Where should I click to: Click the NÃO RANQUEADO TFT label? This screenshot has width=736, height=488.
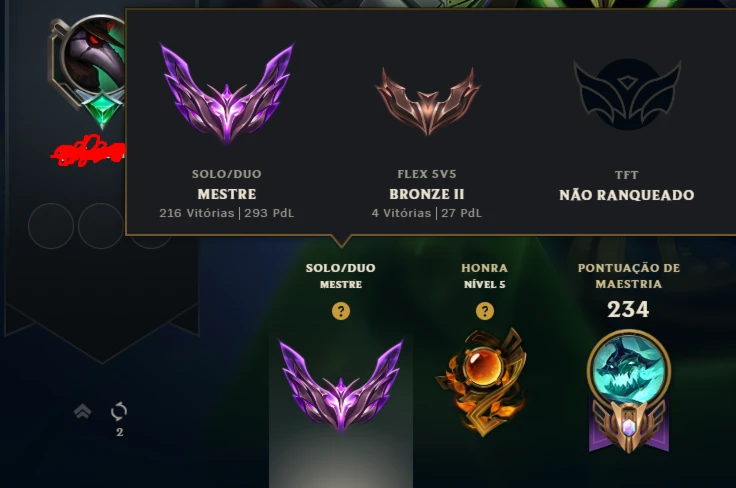click(x=627, y=195)
